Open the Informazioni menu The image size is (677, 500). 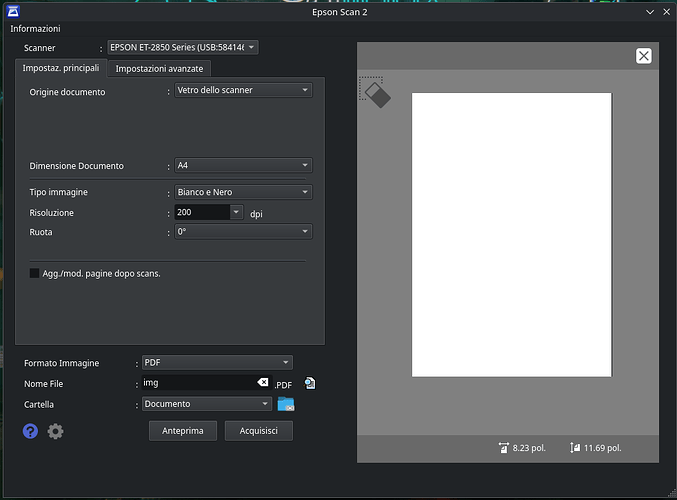point(35,28)
